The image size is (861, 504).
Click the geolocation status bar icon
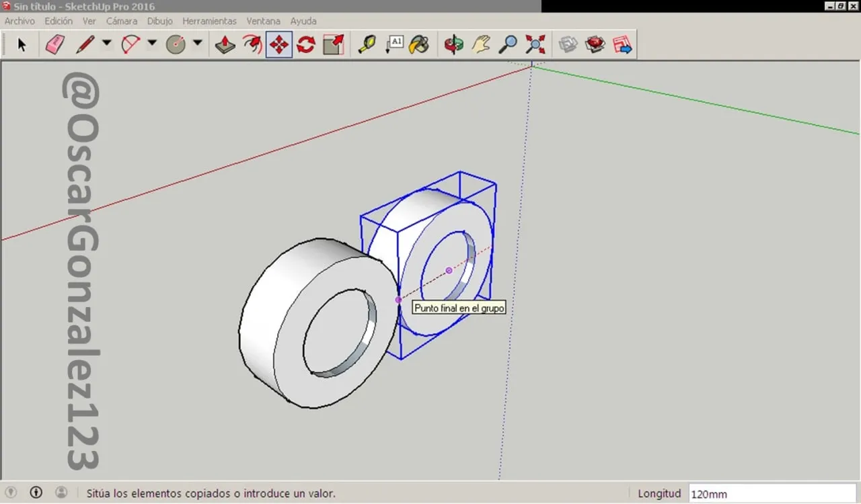[x=11, y=493]
